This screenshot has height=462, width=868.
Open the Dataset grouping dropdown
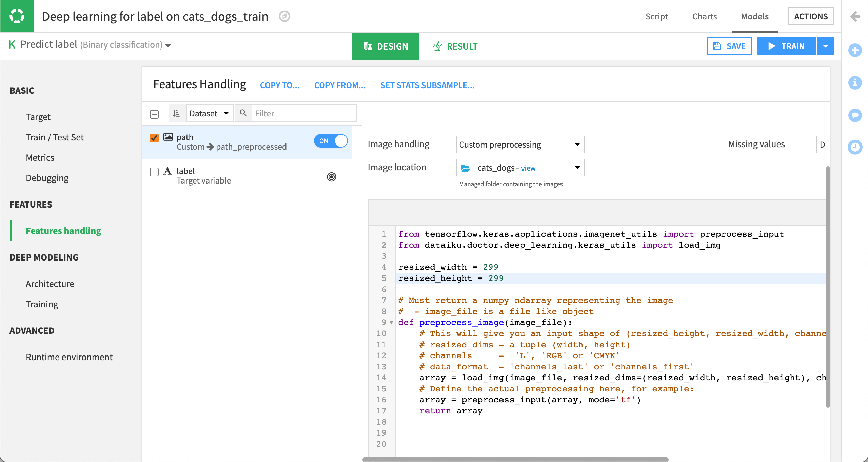pos(210,113)
